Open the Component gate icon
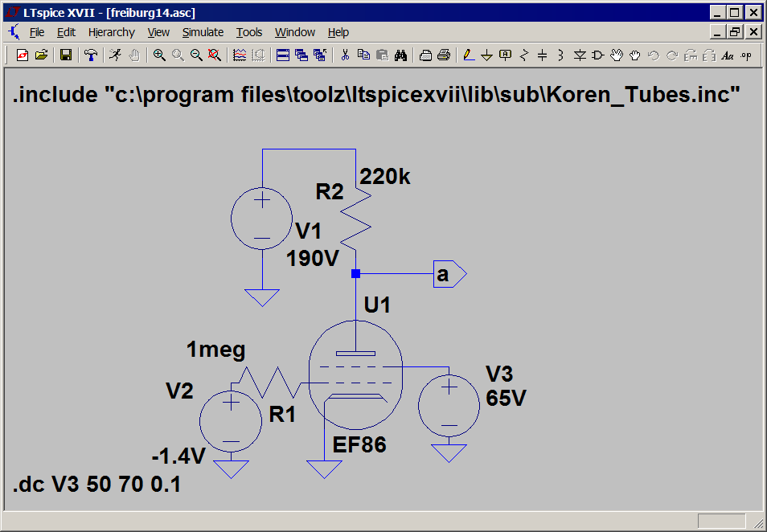The image size is (767, 532). point(597,55)
